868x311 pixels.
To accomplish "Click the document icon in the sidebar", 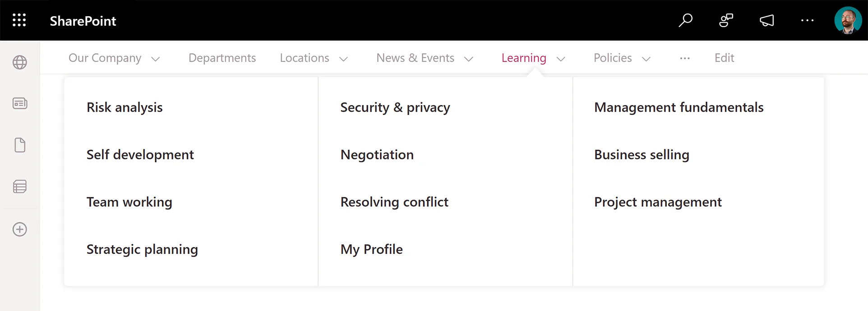I will 19,145.
